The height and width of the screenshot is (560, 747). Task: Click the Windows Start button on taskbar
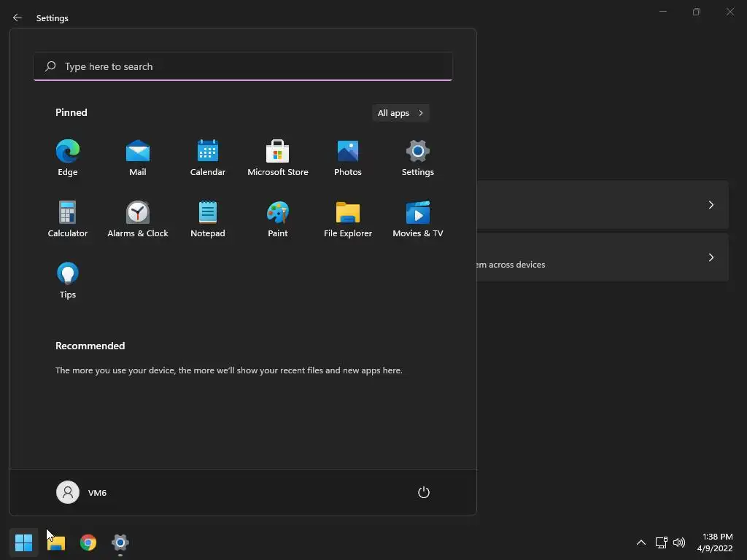coord(23,542)
